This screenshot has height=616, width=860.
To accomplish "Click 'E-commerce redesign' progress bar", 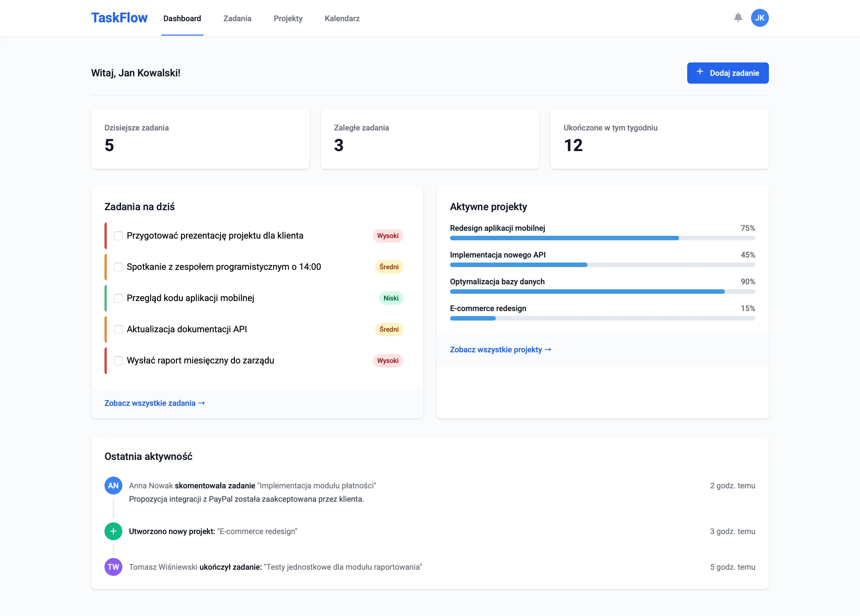I will (x=603, y=318).
